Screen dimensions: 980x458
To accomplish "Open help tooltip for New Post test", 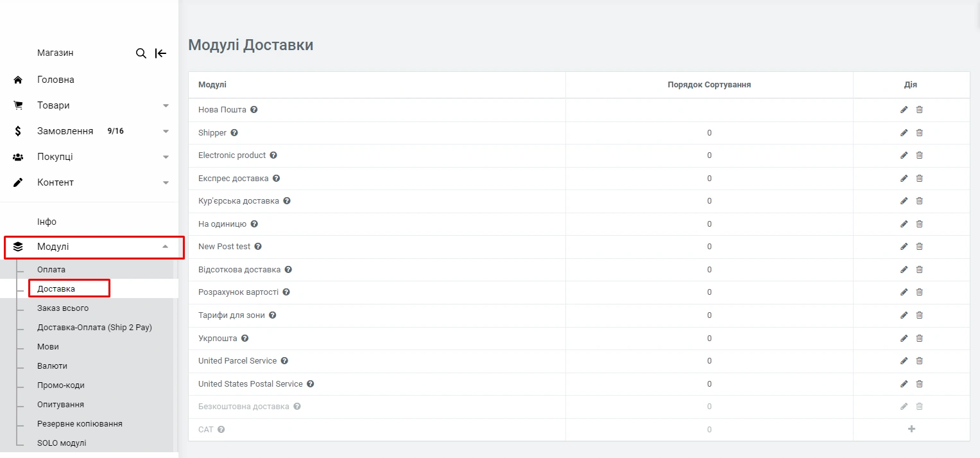I will pyautogui.click(x=257, y=247).
